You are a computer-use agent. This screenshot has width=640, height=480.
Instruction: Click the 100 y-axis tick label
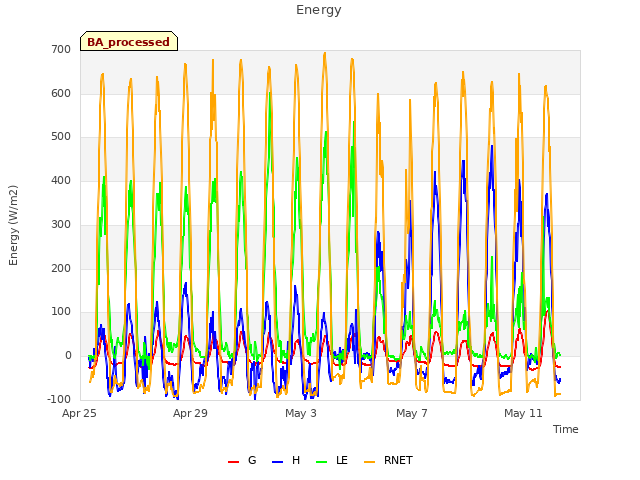61,312
